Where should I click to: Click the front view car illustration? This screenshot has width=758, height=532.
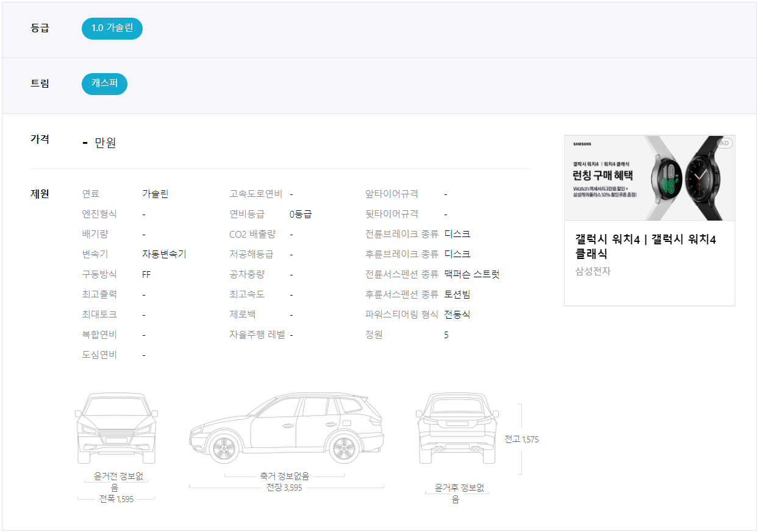[x=116, y=428]
